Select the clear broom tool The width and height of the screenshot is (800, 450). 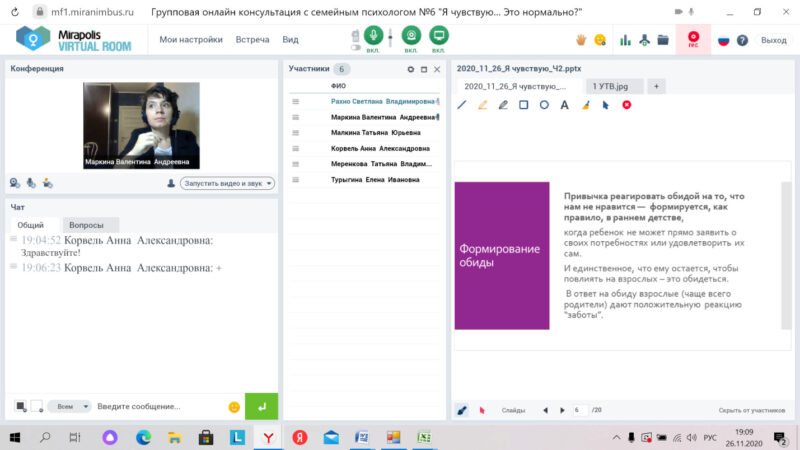[586, 105]
